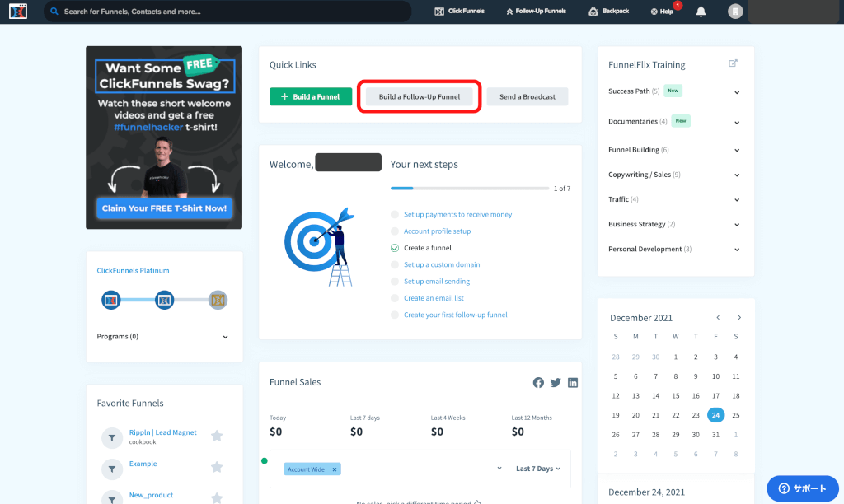This screenshot has width=844, height=504.
Task: Go to next month in calendar
Action: (739, 318)
